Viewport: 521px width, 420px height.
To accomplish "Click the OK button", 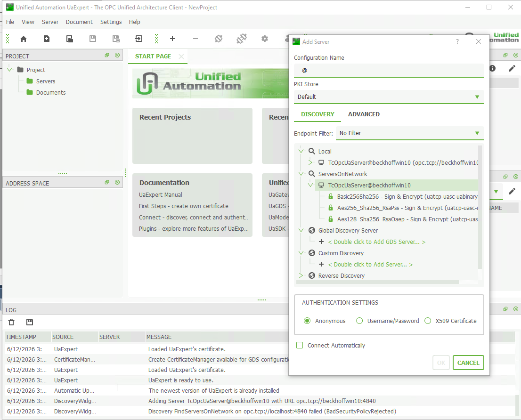I will [x=441, y=363].
